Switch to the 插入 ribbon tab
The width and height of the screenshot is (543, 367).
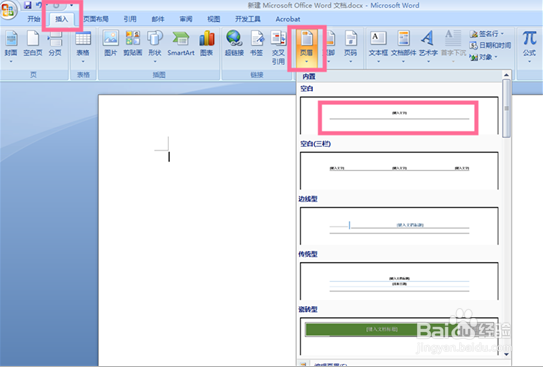pos(62,19)
